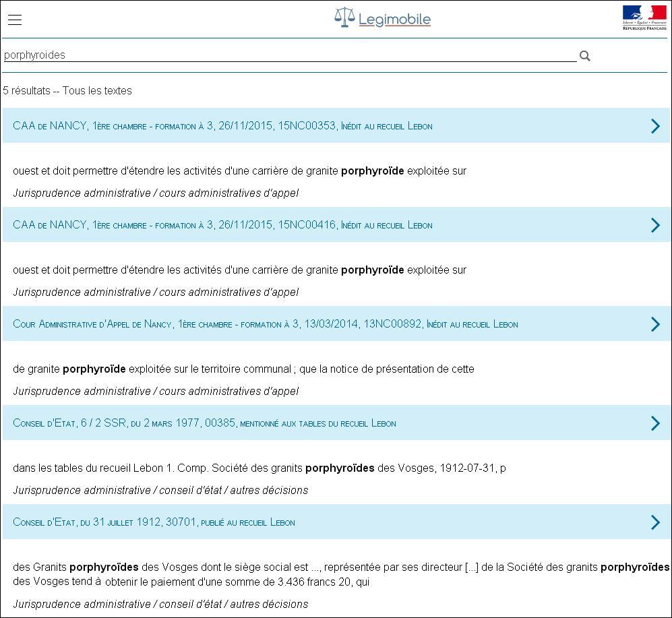
Task: Open Cour Administrative d'Appel 13NC00892 decision
Action: [265, 324]
